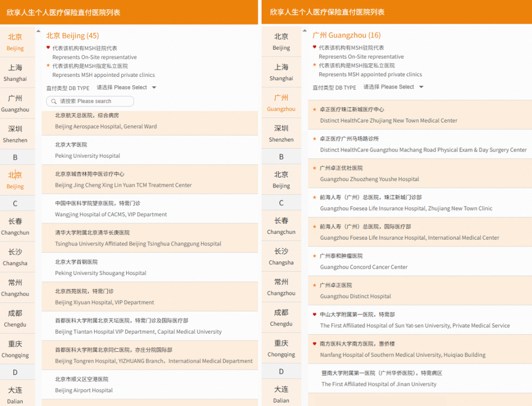Click the magnifier icon in the search box
The height and width of the screenshot is (406, 532).
(x=53, y=101)
